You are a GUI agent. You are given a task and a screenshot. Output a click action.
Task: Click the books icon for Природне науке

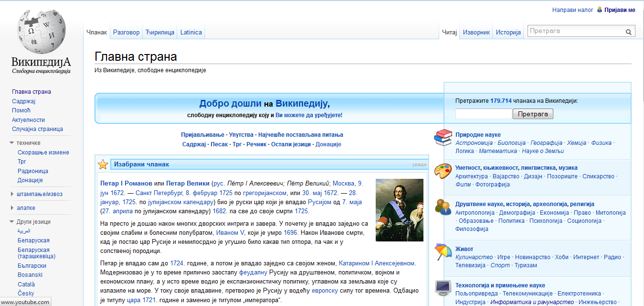(x=443, y=138)
